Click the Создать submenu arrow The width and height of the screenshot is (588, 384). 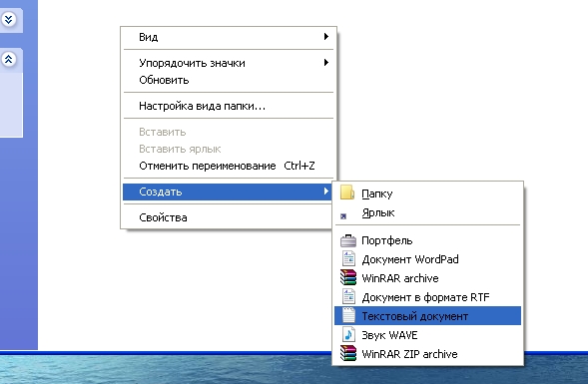326,192
